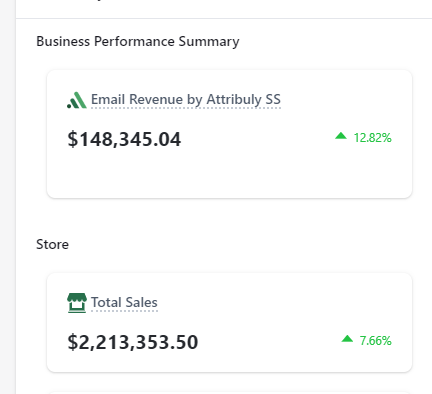
Task: Select the $148,345.04 revenue value
Action: pos(124,139)
